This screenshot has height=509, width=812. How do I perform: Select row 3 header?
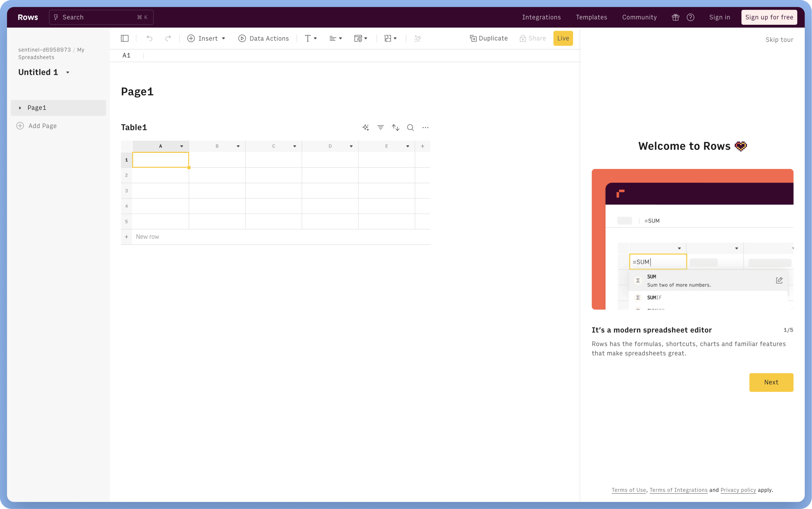[127, 191]
